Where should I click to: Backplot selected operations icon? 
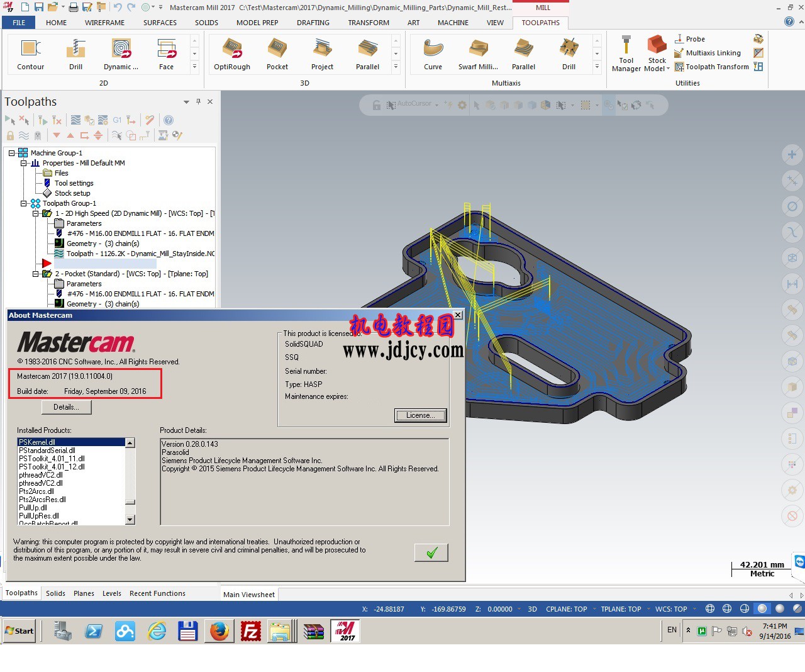pos(75,120)
